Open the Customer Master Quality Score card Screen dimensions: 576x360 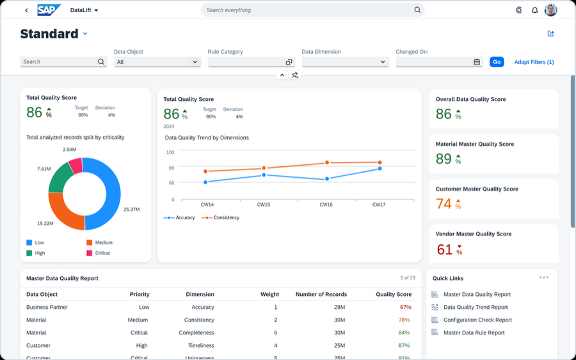click(494, 199)
